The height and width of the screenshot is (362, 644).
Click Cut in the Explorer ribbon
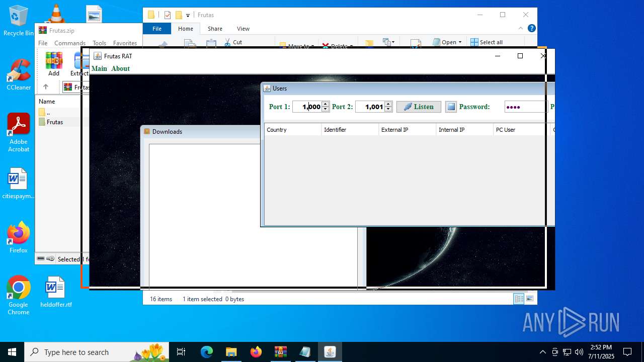[x=233, y=42]
